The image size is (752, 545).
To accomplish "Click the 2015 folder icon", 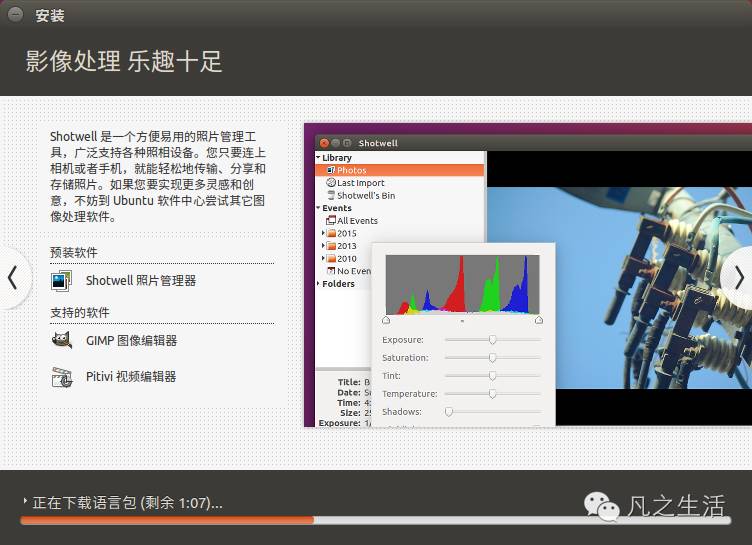I will [x=331, y=233].
